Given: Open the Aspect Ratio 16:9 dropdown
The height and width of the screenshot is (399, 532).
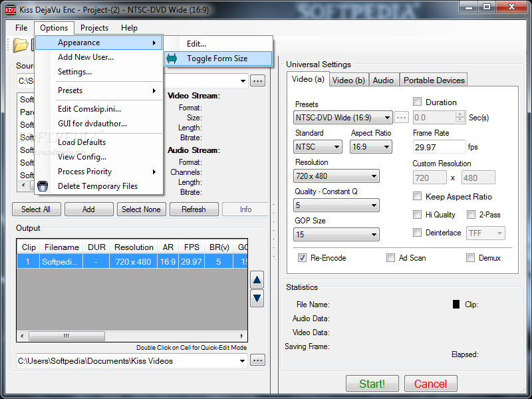Looking at the screenshot, I should (x=371, y=147).
